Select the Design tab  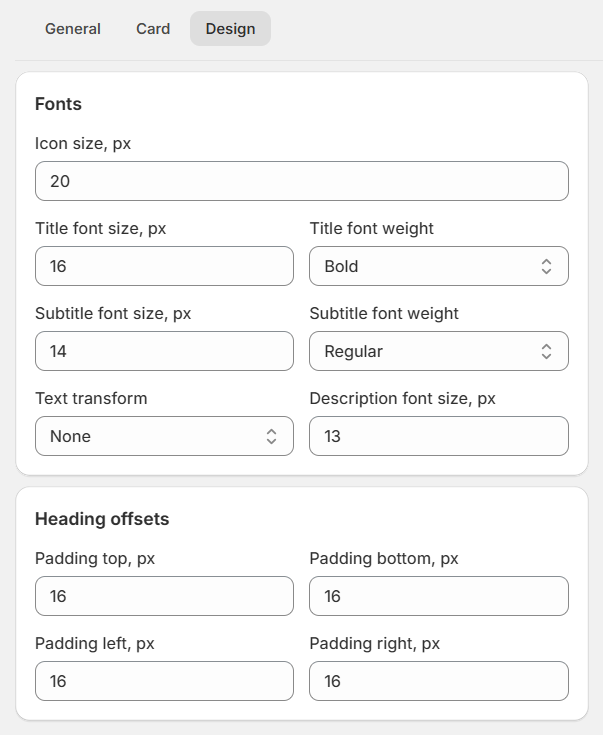pos(230,29)
